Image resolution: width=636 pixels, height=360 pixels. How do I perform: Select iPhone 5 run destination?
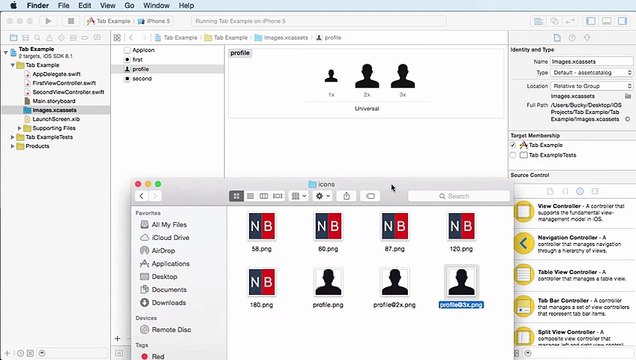[x=154, y=21]
